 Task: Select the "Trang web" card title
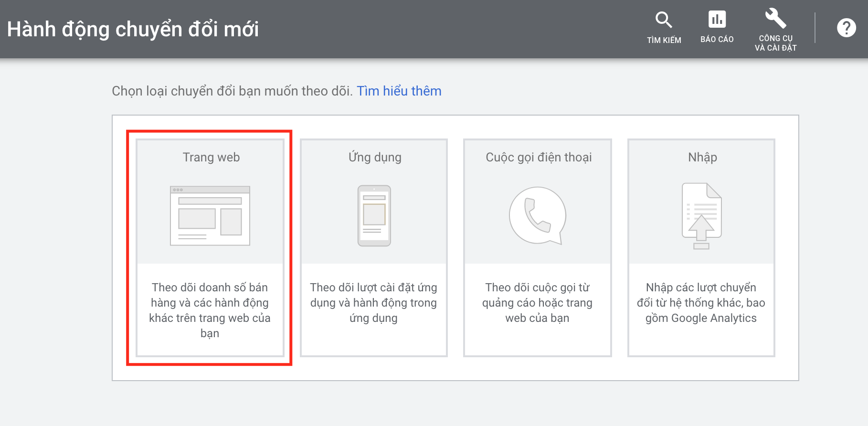[211, 157]
